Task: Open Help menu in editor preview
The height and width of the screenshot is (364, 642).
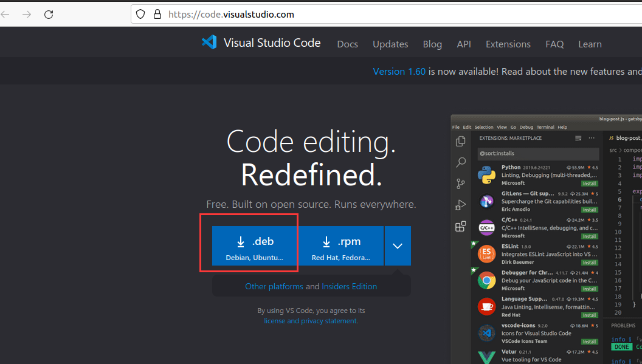Action: tap(562, 128)
